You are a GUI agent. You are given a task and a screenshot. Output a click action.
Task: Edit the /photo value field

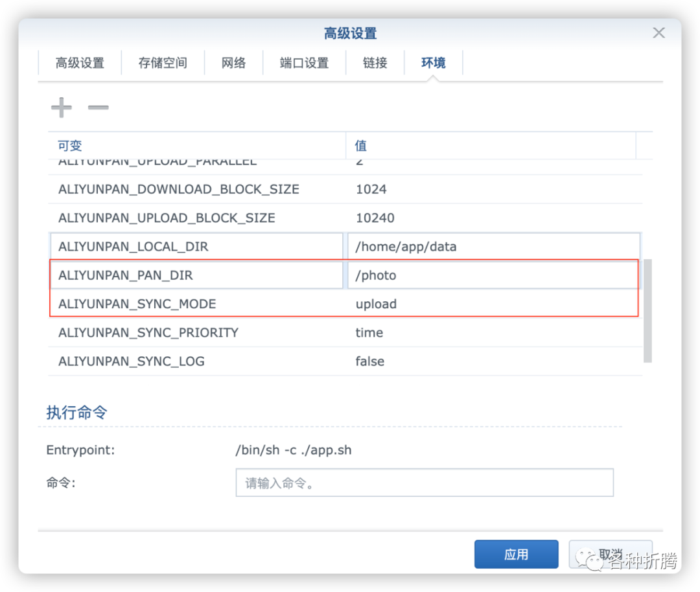(x=494, y=275)
